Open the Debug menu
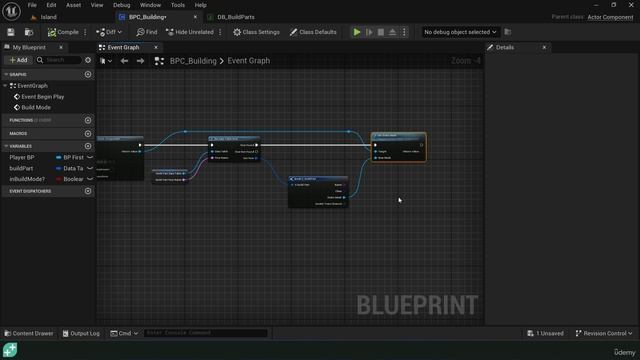640x360 pixels. 121,5
